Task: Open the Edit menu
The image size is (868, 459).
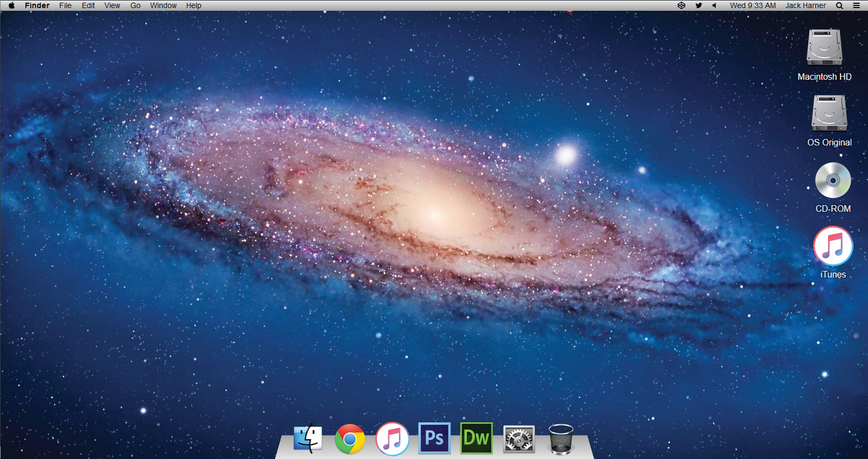Action: (88, 5)
